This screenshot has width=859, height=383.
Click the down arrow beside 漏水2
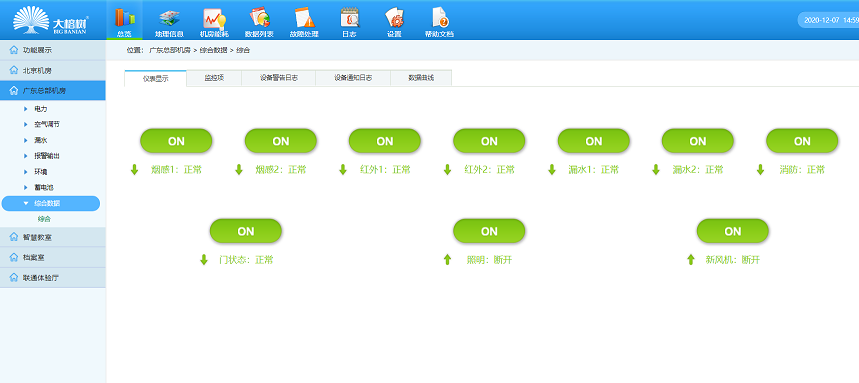(656, 170)
